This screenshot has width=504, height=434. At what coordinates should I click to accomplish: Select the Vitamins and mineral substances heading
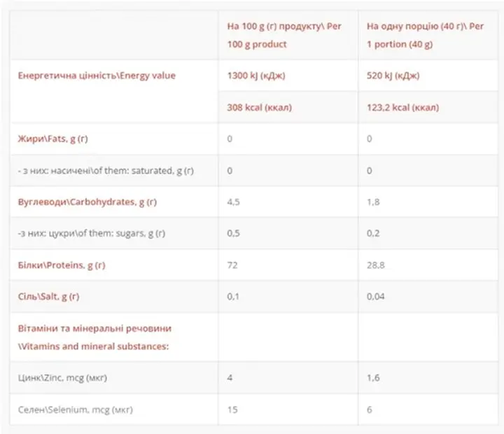click(x=94, y=337)
